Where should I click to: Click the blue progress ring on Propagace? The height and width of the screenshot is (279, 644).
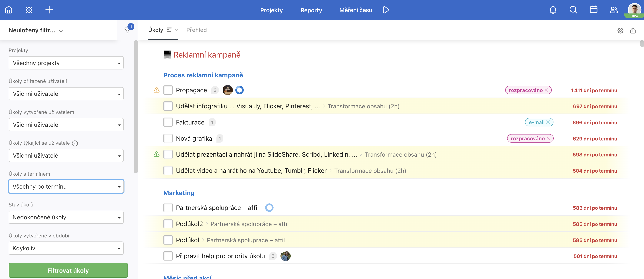click(x=240, y=90)
